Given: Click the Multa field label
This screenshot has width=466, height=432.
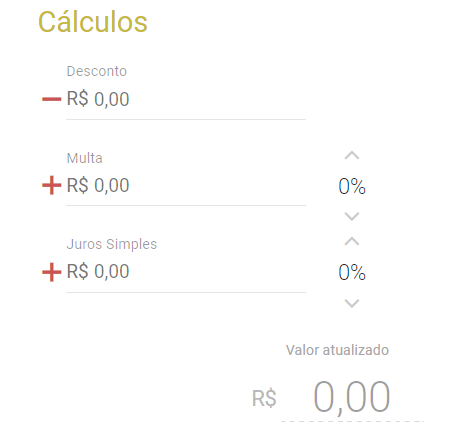Looking at the screenshot, I should [x=84, y=158].
